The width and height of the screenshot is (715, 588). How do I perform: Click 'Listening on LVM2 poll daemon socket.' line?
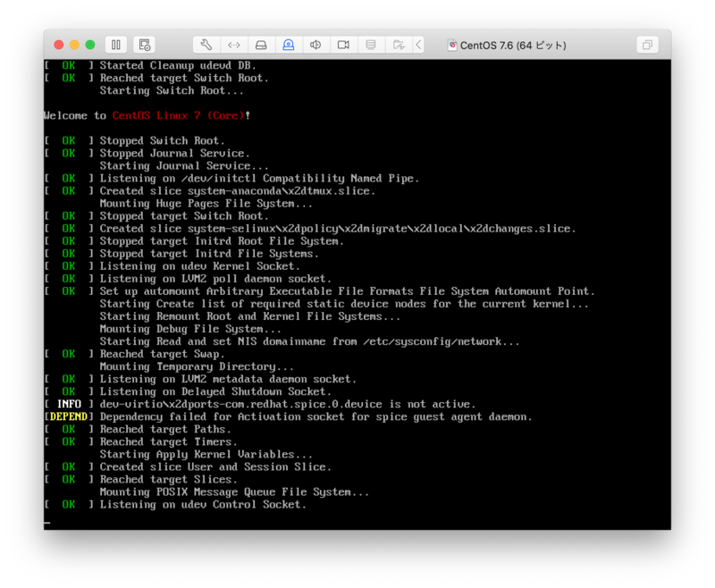(x=215, y=279)
